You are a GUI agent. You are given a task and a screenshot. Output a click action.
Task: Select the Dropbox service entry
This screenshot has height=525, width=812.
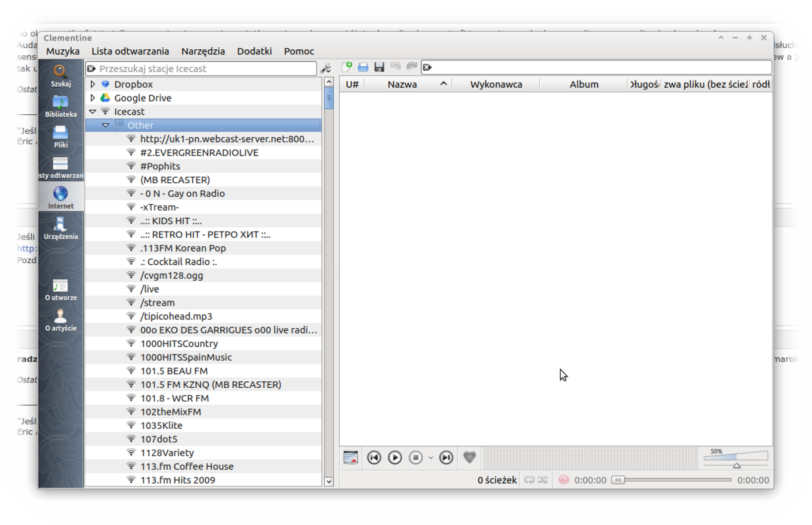tap(133, 84)
